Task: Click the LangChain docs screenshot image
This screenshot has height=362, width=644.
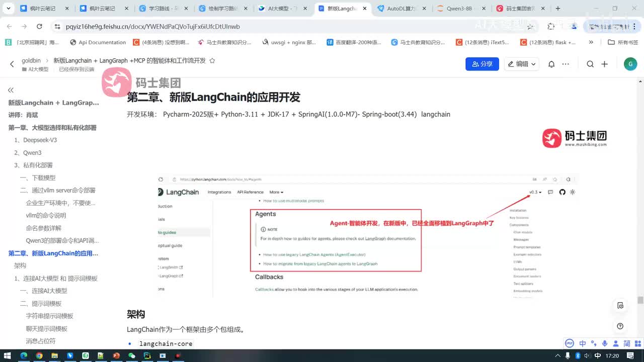Action: click(367, 235)
